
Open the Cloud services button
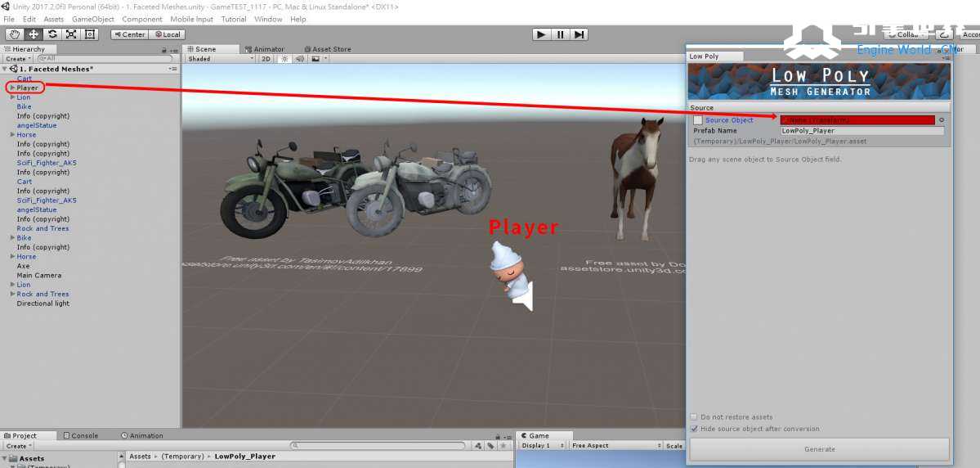pyautogui.click(x=942, y=34)
